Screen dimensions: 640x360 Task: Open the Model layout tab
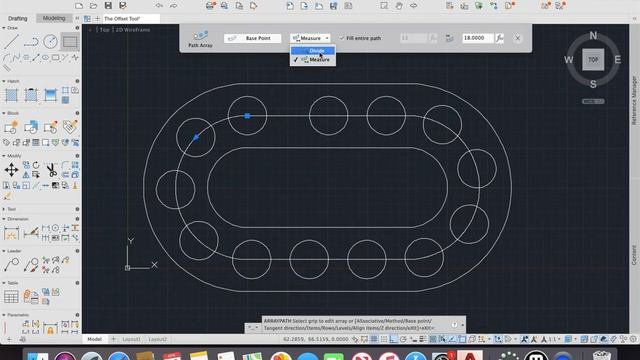point(94,339)
